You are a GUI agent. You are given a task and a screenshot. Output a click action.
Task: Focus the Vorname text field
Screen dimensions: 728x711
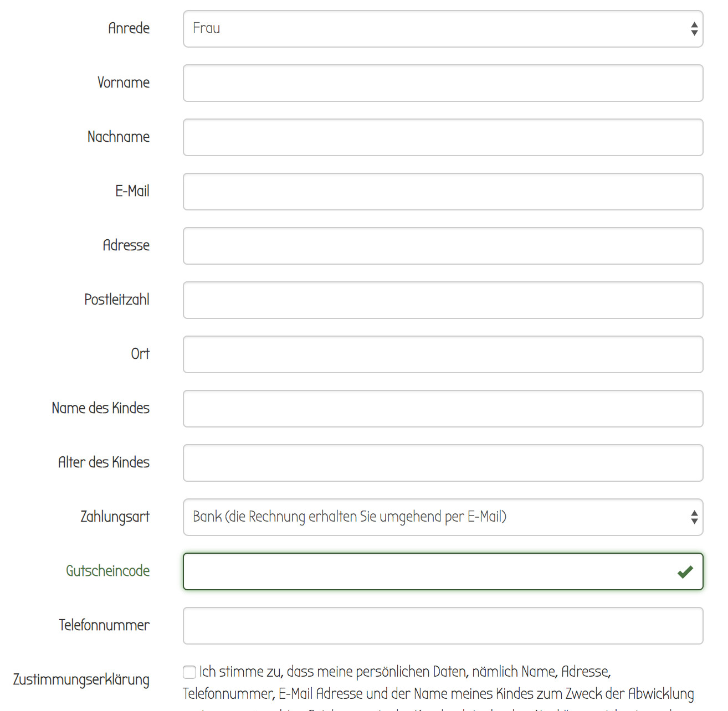click(442, 83)
